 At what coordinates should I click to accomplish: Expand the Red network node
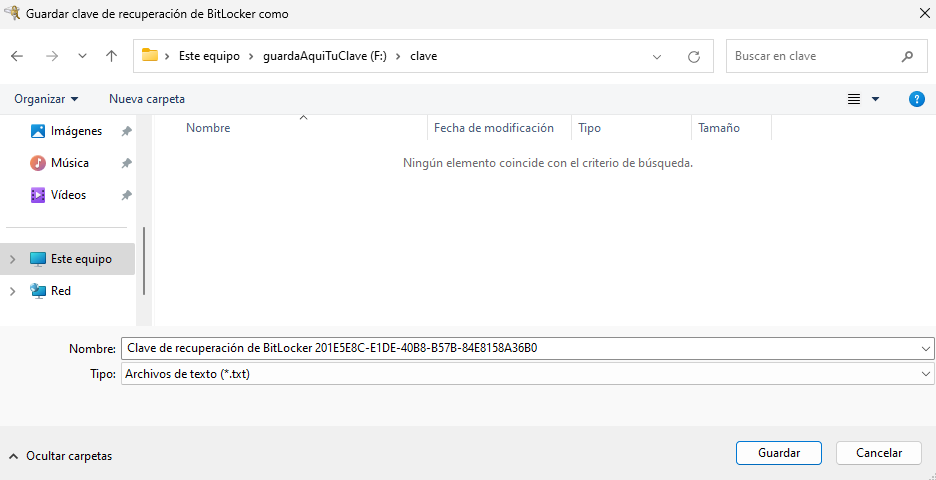[13, 291]
